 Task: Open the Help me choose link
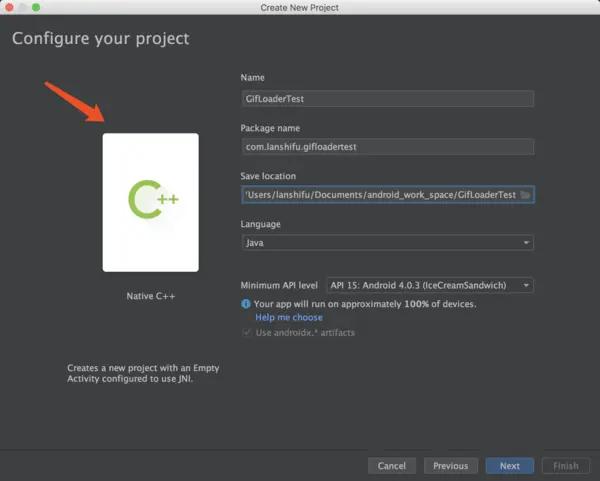[289, 317]
